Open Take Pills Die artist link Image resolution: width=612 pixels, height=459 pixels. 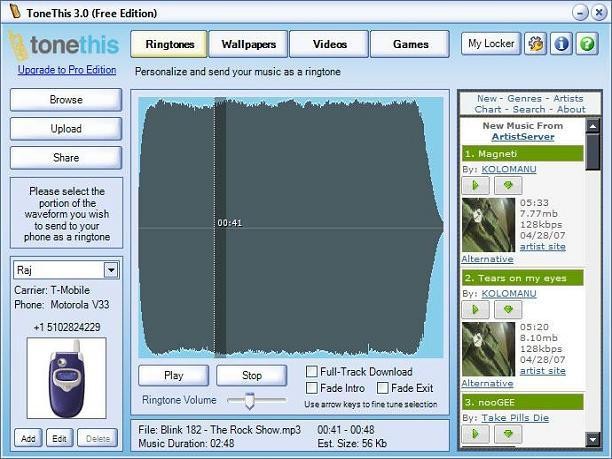(x=515, y=418)
